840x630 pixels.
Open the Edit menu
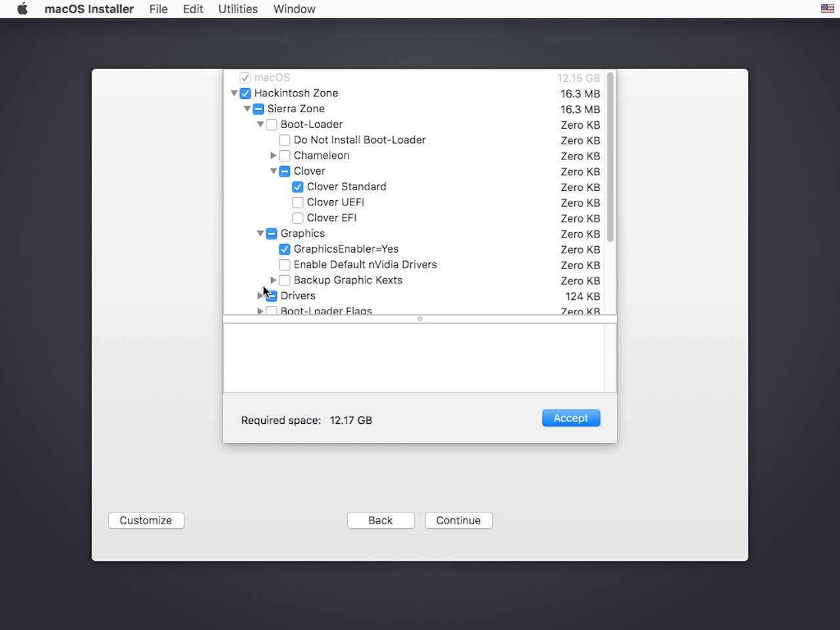(x=193, y=9)
